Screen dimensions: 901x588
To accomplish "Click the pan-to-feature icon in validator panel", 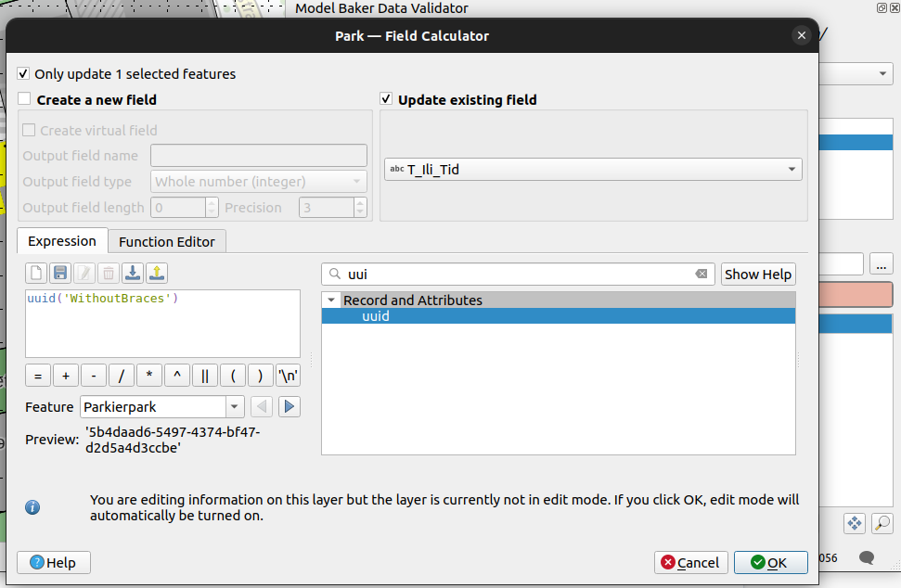I will tap(855, 523).
